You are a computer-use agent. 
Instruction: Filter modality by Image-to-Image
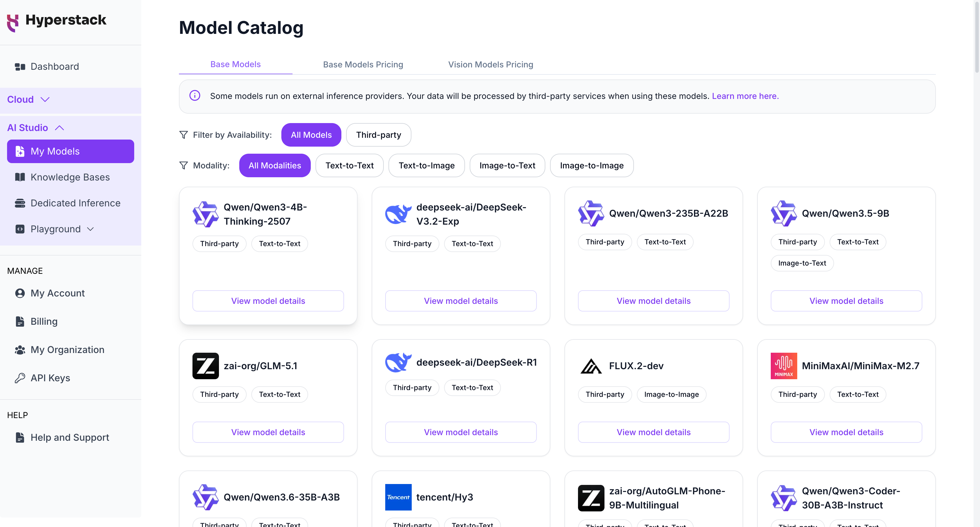[592, 165]
